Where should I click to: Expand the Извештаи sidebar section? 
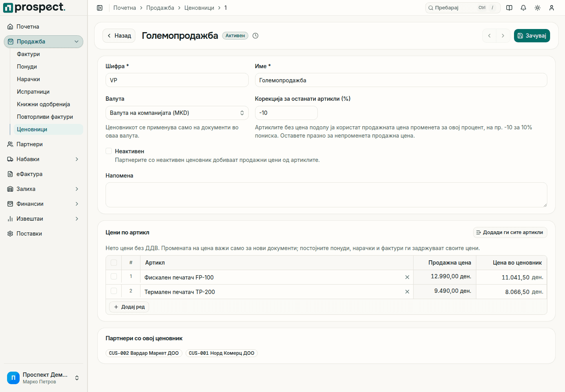click(44, 219)
